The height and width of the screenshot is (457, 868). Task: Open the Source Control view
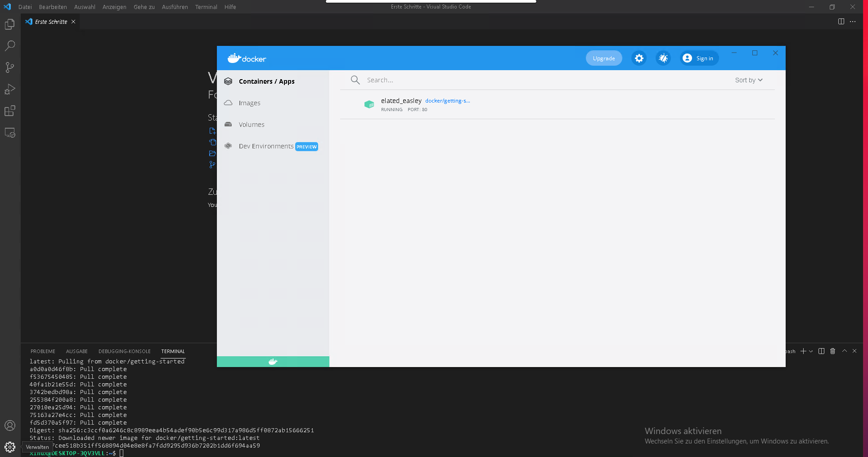point(10,67)
